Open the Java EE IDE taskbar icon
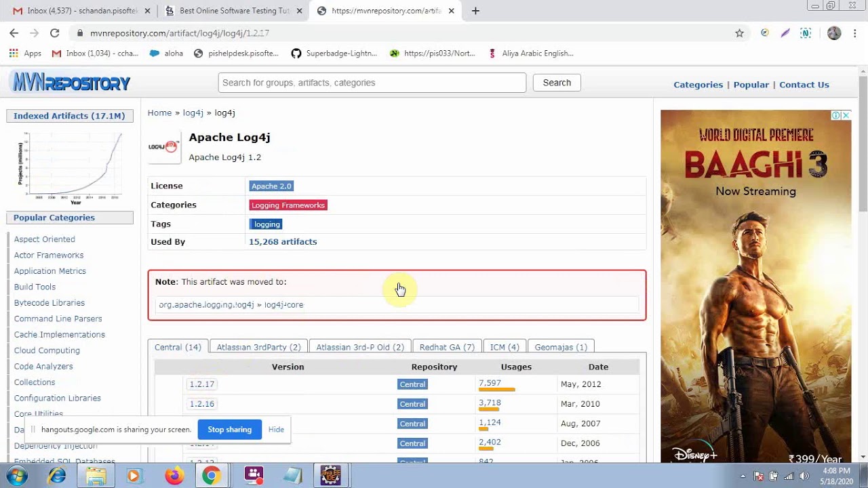 point(330,476)
